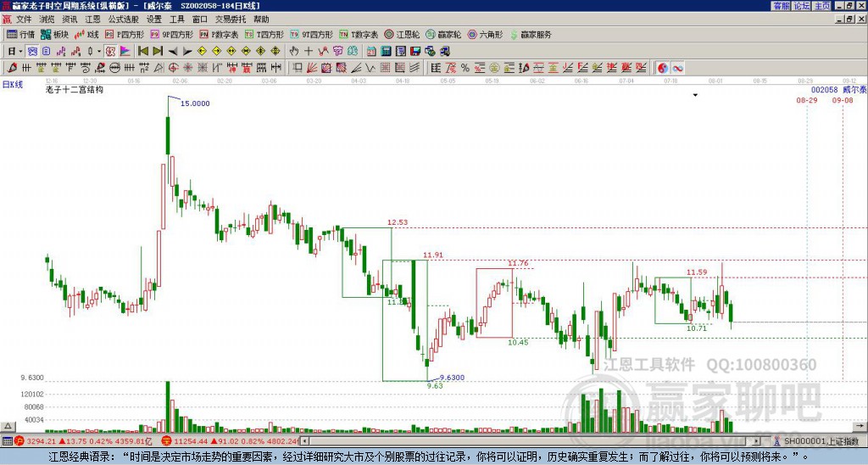The width and height of the screenshot is (868, 465).
Task: Switch to K线 chart view
Action: point(86,34)
